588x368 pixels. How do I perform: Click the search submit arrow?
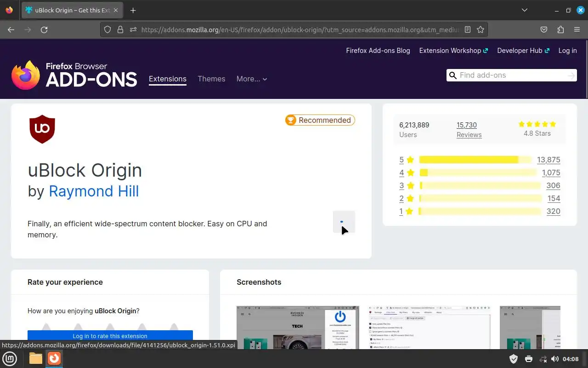pos(571,75)
